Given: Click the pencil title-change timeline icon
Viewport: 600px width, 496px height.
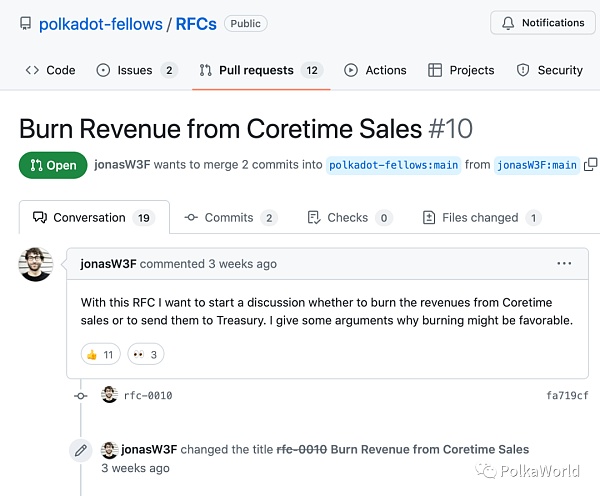Looking at the screenshot, I should pyautogui.click(x=80, y=450).
